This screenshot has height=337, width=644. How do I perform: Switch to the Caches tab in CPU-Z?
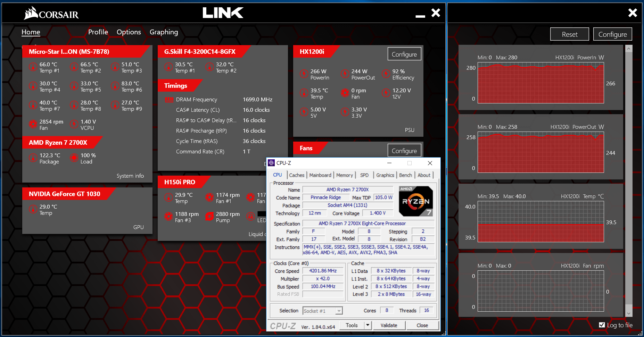[x=297, y=175]
